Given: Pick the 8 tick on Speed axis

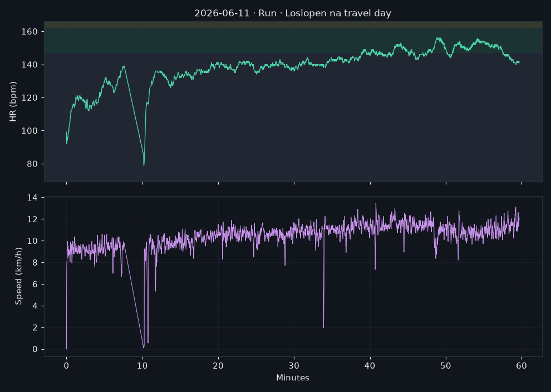Looking at the screenshot, I should pos(35,263).
